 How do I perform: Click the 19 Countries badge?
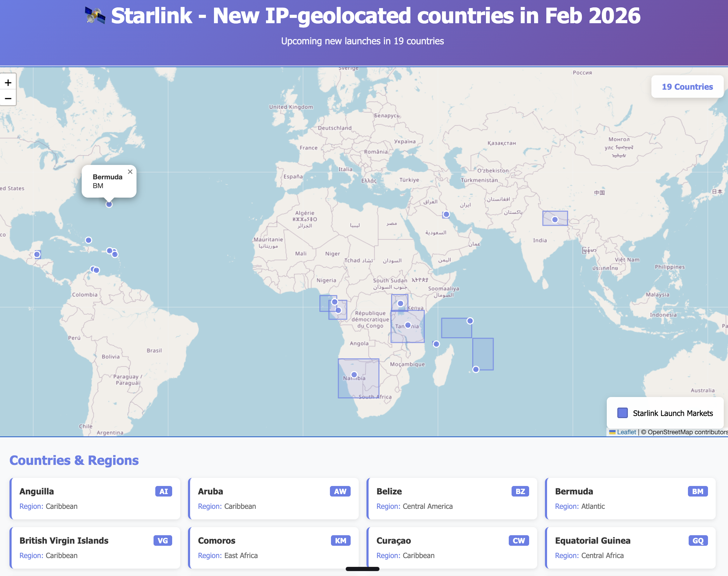click(x=687, y=87)
